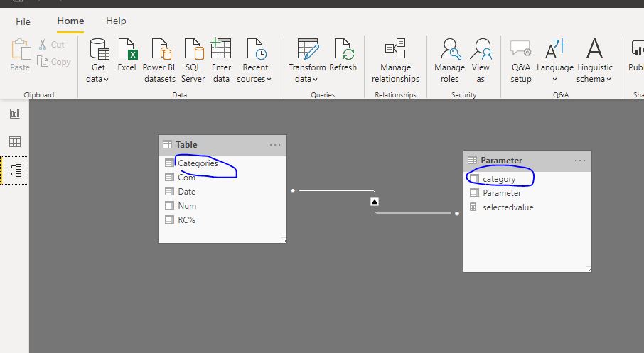Open Transform data dropdown
Image resolution: width=644 pixels, height=353 pixels.
[307, 60]
